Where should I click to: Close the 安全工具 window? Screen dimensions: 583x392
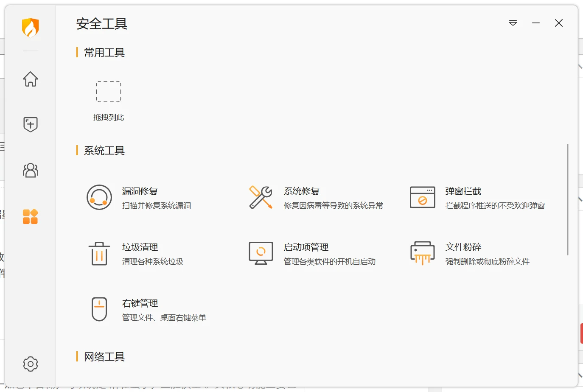(559, 23)
